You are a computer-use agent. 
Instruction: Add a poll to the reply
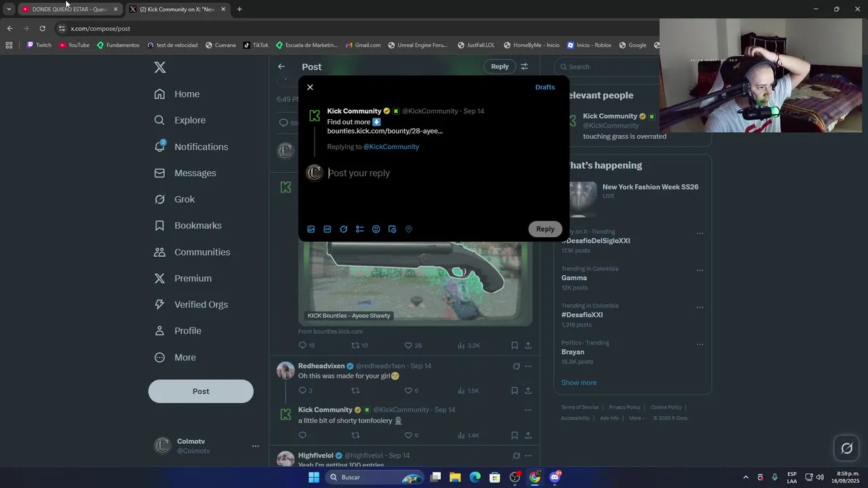coord(360,229)
